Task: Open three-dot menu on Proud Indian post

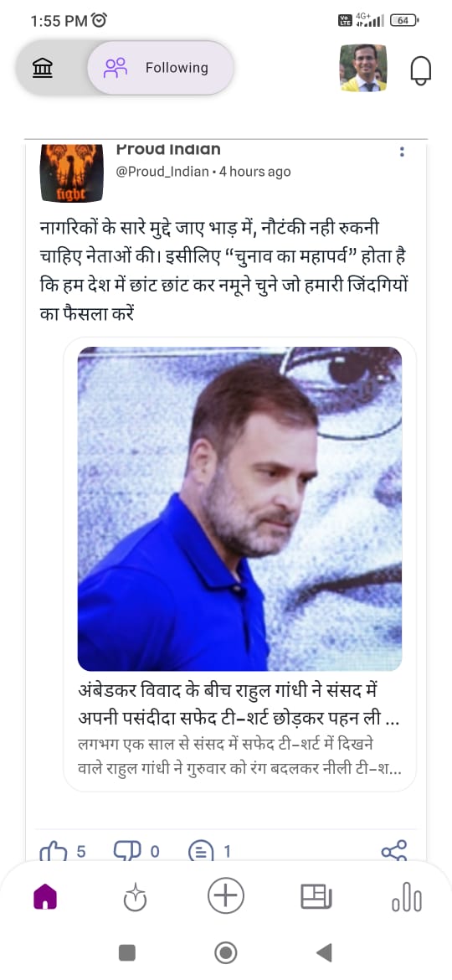Action: pyautogui.click(x=402, y=152)
